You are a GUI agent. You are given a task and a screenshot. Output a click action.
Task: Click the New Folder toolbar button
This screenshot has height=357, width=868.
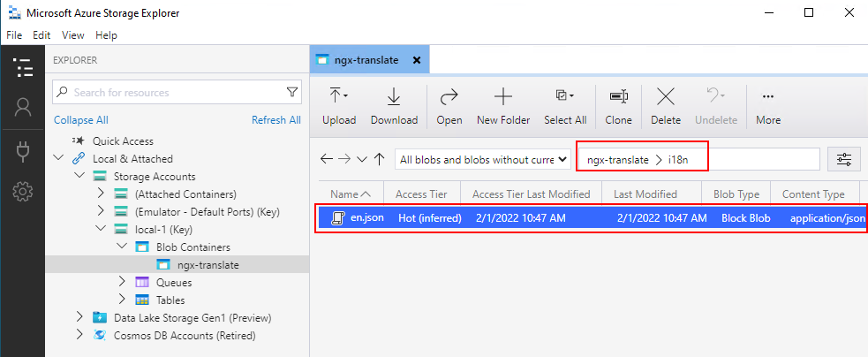(x=503, y=106)
